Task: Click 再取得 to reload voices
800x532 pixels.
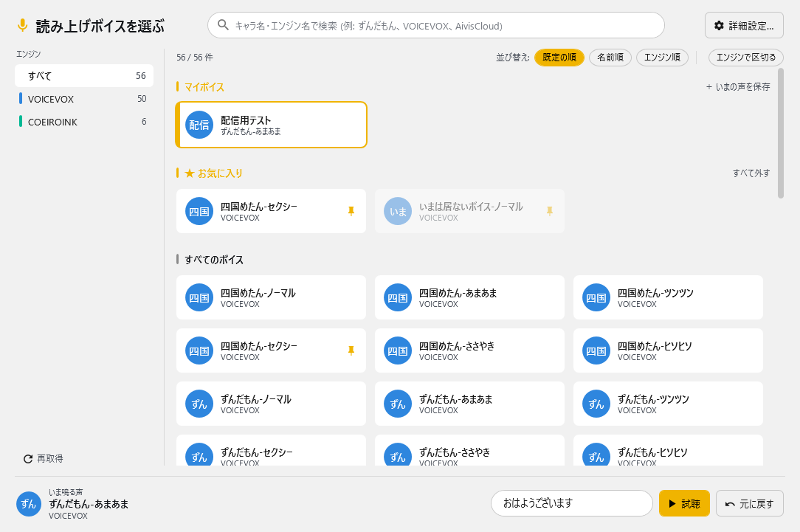Action: [x=44, y=458]
